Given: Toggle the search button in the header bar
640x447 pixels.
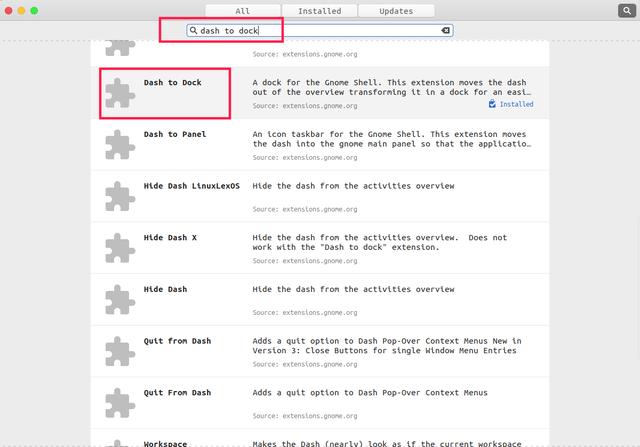Looking at the screenshot, I should (x=627, y=11).
